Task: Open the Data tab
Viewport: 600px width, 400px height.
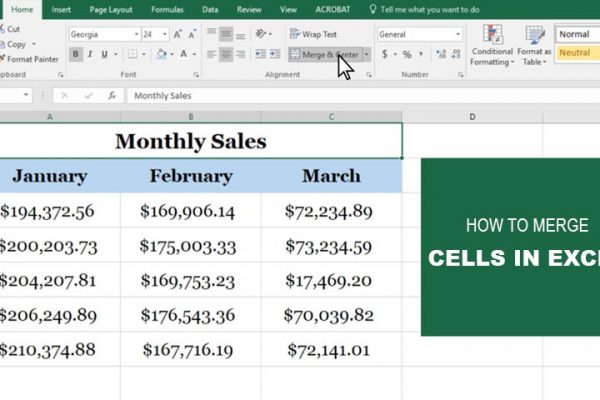Action: click(x=210, y=10)
